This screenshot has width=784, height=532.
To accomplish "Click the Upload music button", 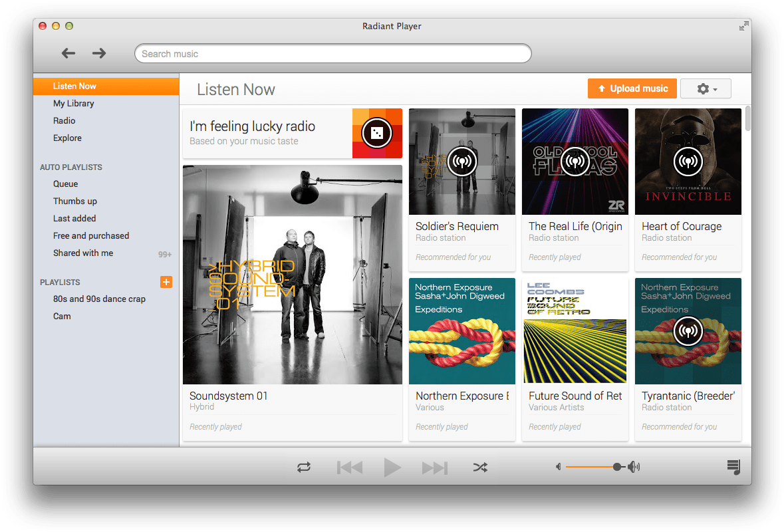I will pos(632,88).
